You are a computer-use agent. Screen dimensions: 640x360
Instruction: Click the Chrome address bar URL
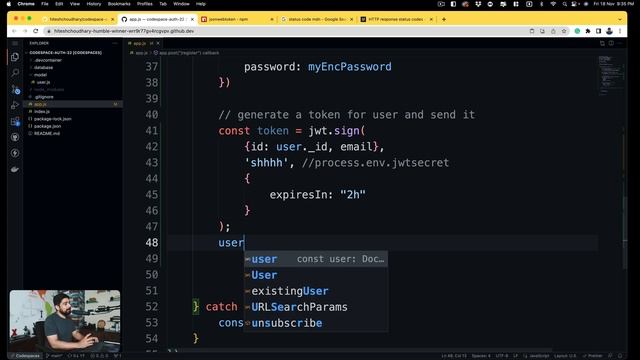(124, 31)
